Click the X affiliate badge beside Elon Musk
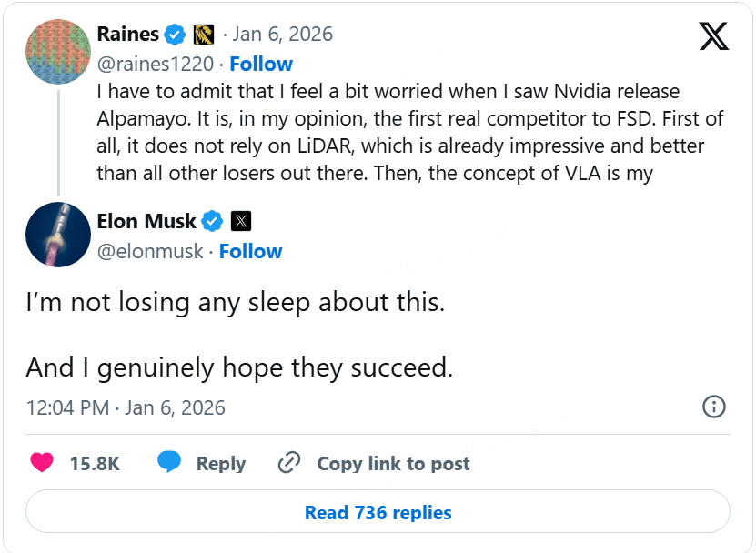 241,221
